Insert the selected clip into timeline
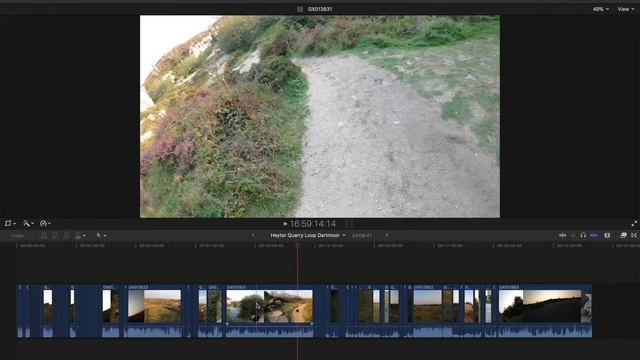 tap(55, 236)
